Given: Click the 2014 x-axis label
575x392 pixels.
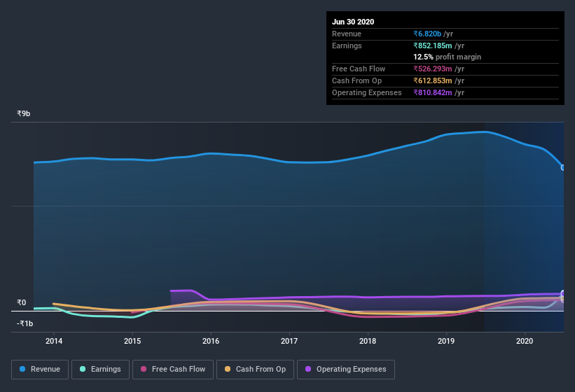Looking at the screenshot, I should pos(54,341).
